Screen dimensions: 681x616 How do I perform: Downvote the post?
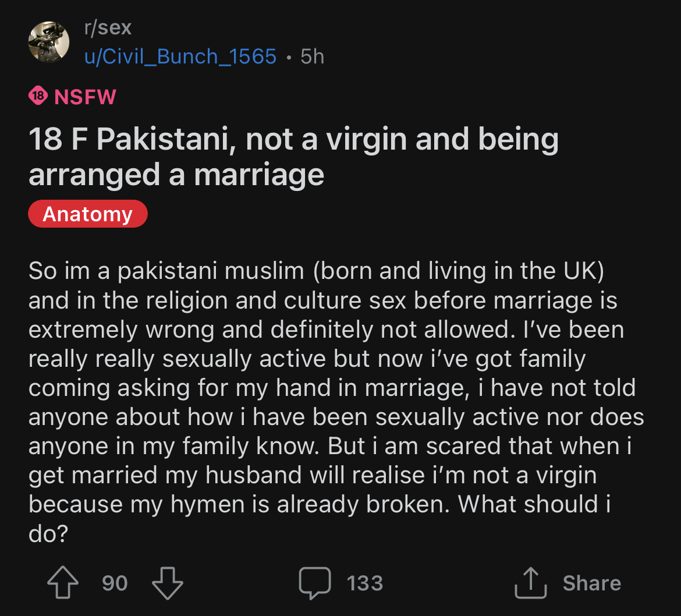[x=167, y=583]
